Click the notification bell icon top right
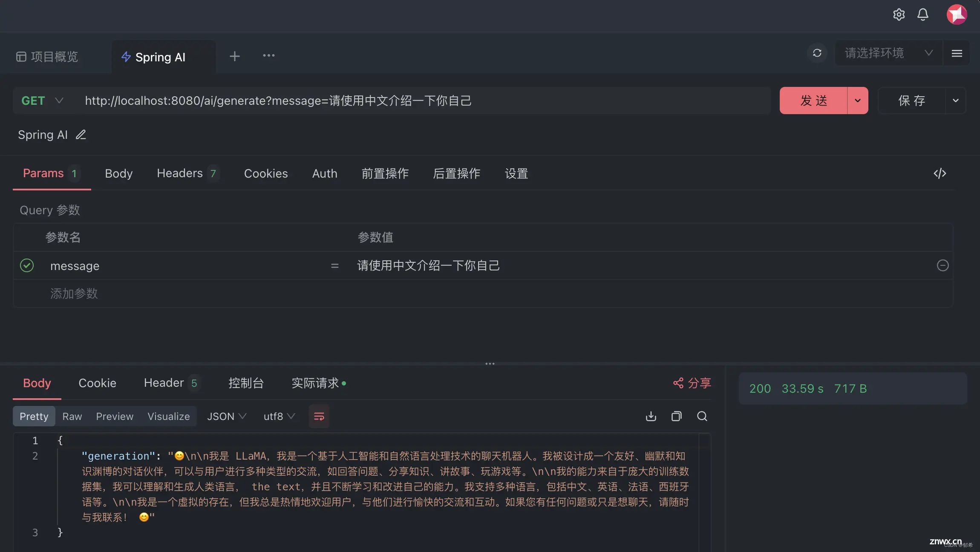This screenshot has height=552, width=980. (922, 14)
